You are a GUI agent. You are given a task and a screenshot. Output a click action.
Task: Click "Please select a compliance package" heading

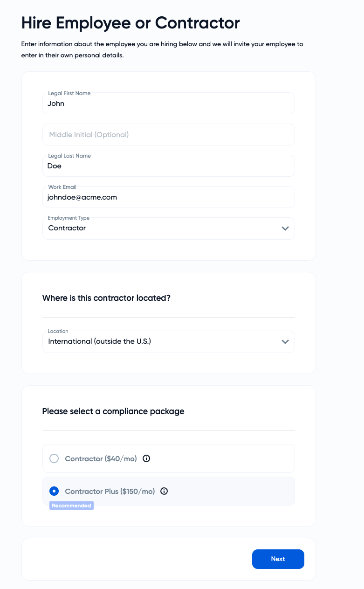[x=113, y=411]
